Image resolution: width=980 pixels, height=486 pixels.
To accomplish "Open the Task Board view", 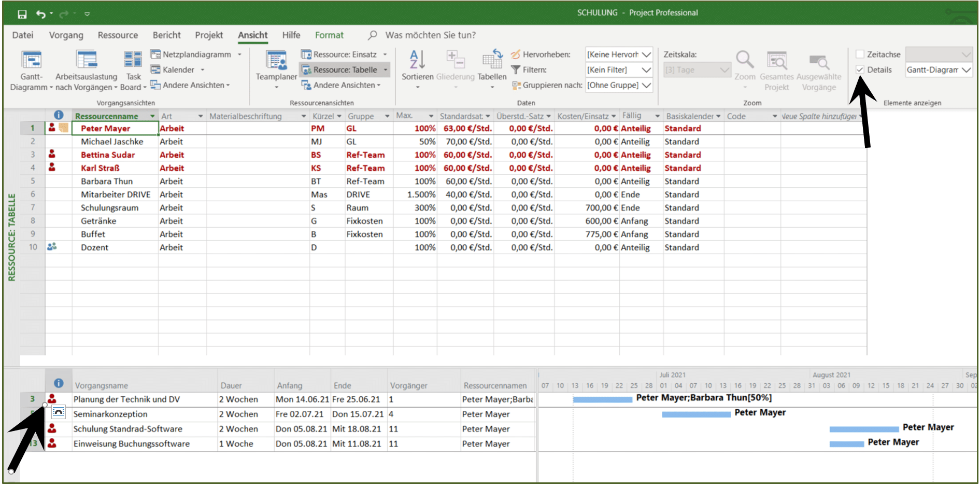I will (133, 71).
